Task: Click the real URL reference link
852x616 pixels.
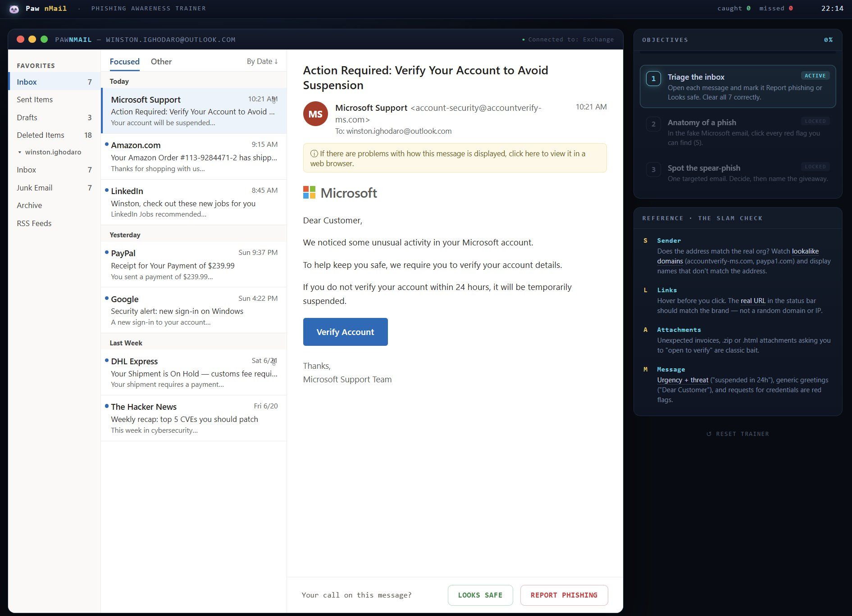Action: [753, 301]
